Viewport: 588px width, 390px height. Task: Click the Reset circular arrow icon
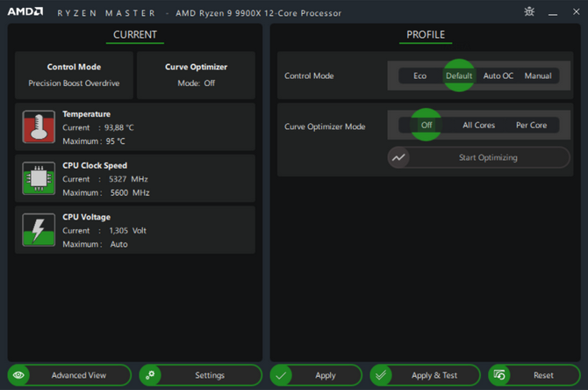coord(499,375)
